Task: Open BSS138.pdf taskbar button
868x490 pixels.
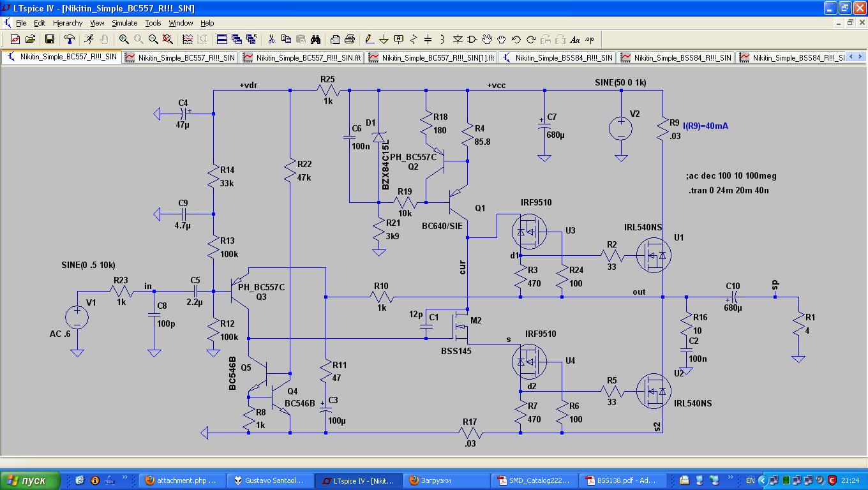Action: (623, 480)
